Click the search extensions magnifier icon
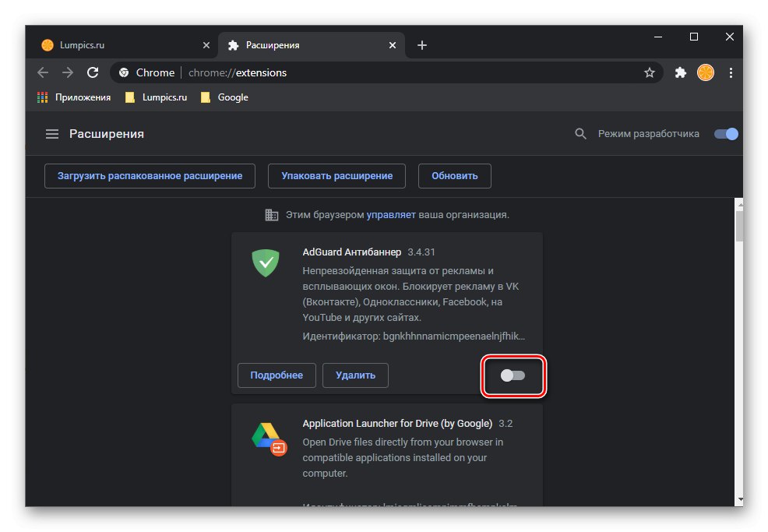768x532 pixels. (x=580, y=134)
